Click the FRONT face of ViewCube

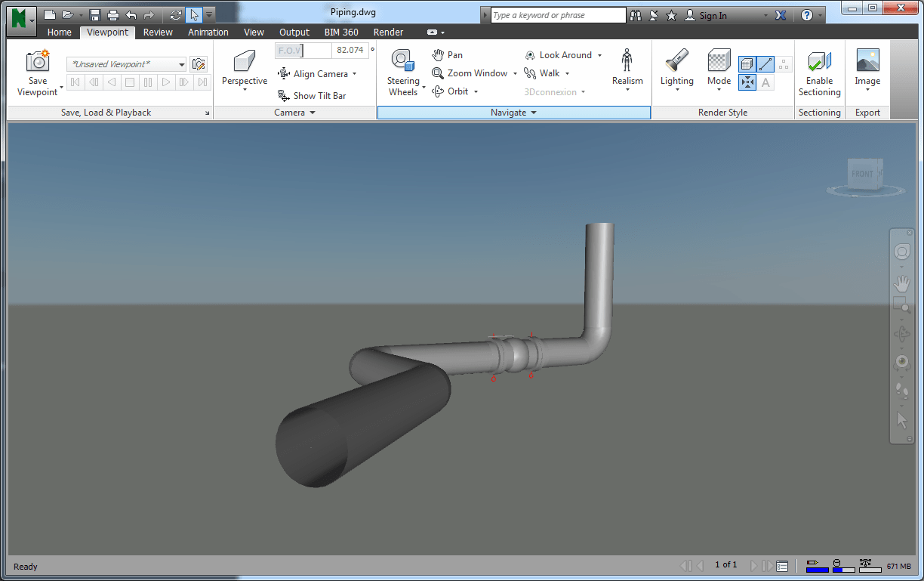click(862, 174)
